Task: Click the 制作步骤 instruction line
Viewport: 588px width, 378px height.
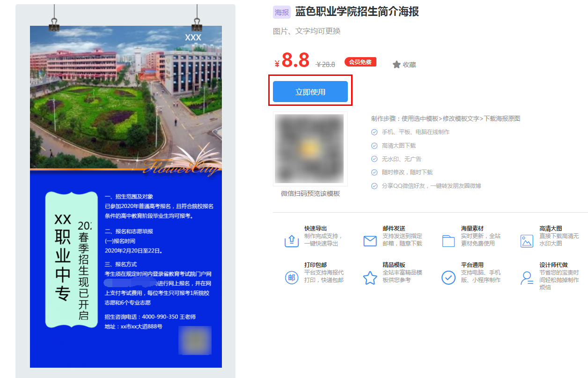Action: tap(446, 119)
